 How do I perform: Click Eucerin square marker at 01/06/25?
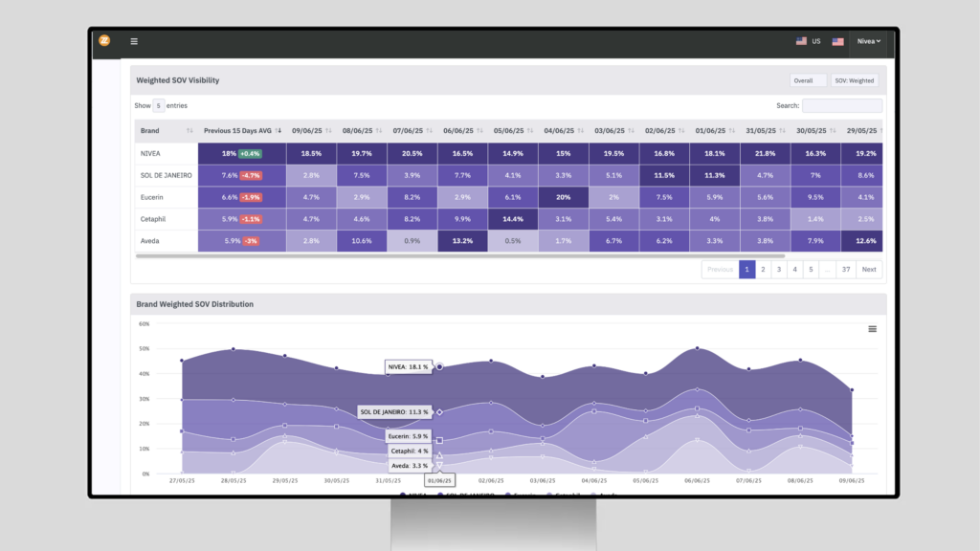point(439,440)
